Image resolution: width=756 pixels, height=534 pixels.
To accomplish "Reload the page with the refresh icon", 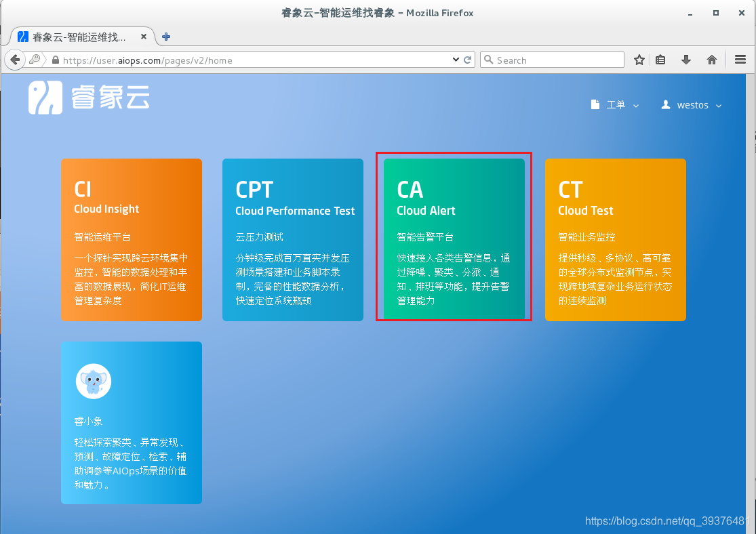I will [x=467, y=60].
